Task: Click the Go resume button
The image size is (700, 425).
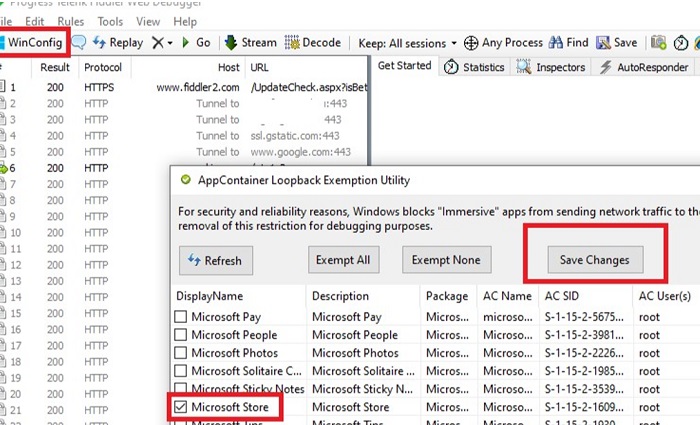Action: 196,43
